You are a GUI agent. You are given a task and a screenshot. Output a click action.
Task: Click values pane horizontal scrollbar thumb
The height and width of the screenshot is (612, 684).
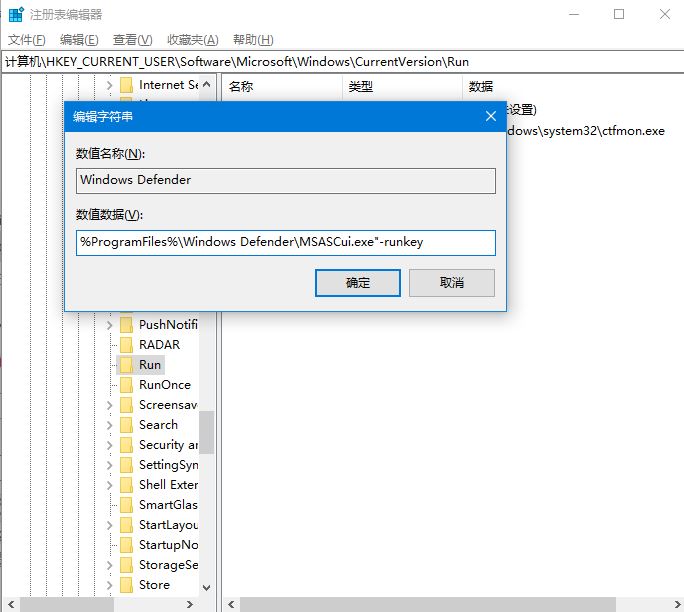coord(428,604)
